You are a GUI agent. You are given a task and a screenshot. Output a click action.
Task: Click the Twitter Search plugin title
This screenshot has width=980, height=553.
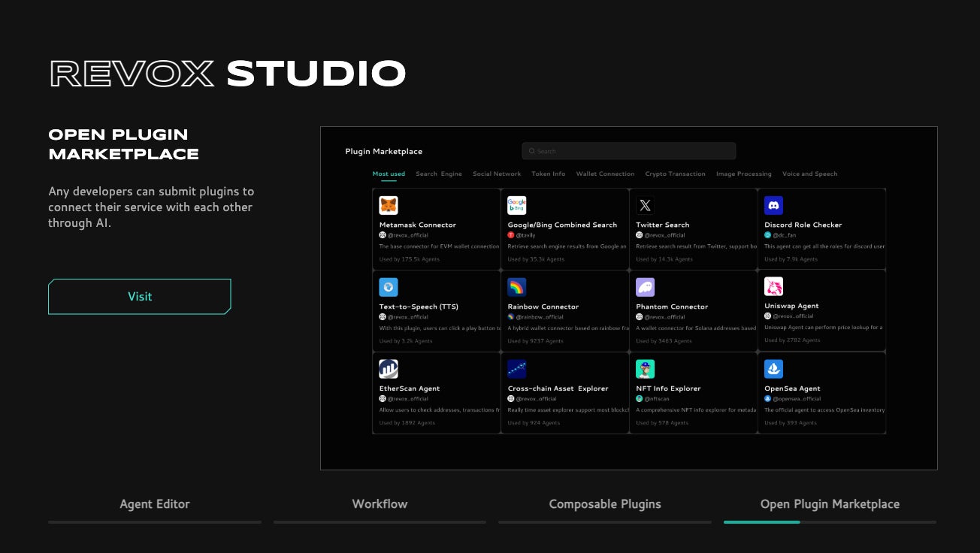663,225
